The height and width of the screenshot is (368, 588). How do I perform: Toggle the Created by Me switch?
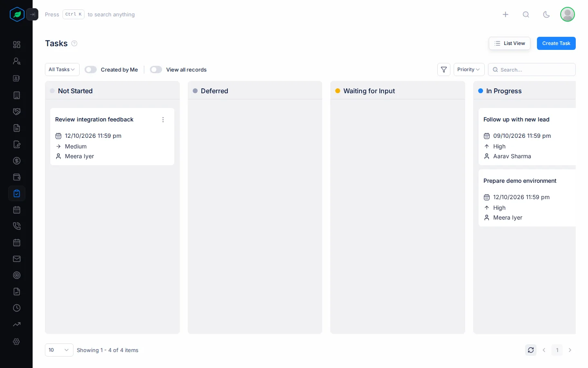pos(91,70)
